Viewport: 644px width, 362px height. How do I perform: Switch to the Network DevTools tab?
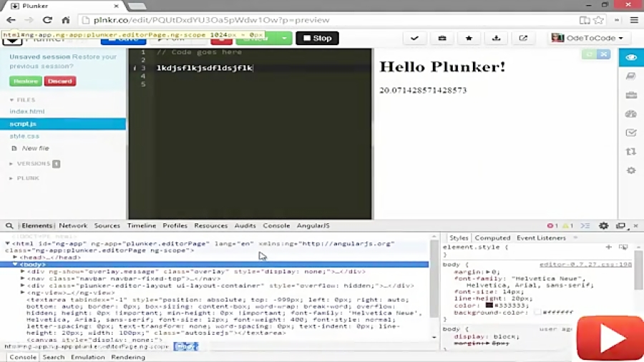point(73,226)
